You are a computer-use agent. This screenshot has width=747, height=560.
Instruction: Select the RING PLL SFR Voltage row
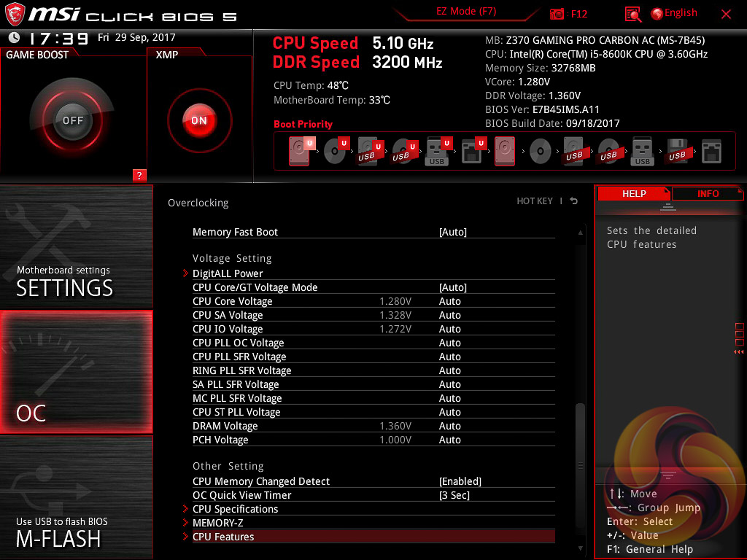(x=373, y=370)
